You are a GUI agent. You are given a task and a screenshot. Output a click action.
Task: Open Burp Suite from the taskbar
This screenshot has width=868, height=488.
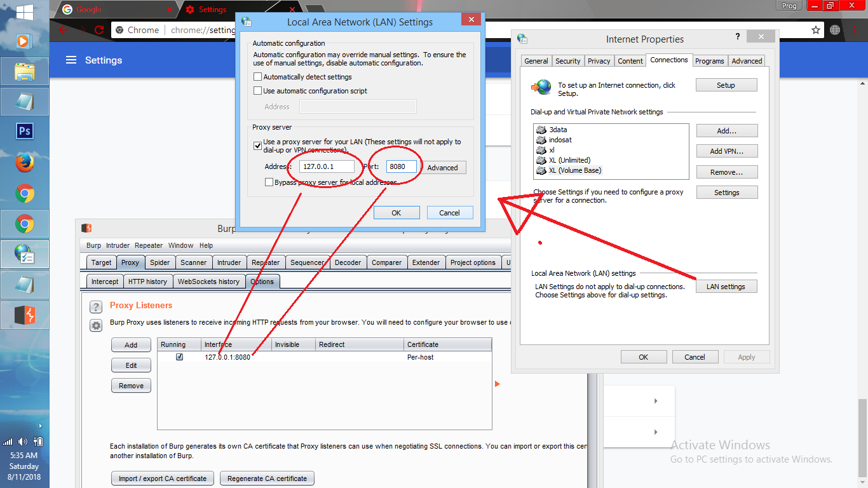click(x=25, y=315)
